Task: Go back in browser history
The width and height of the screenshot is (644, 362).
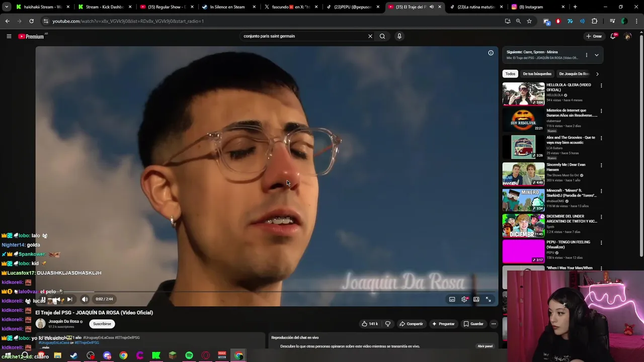Action: (7, 21)
